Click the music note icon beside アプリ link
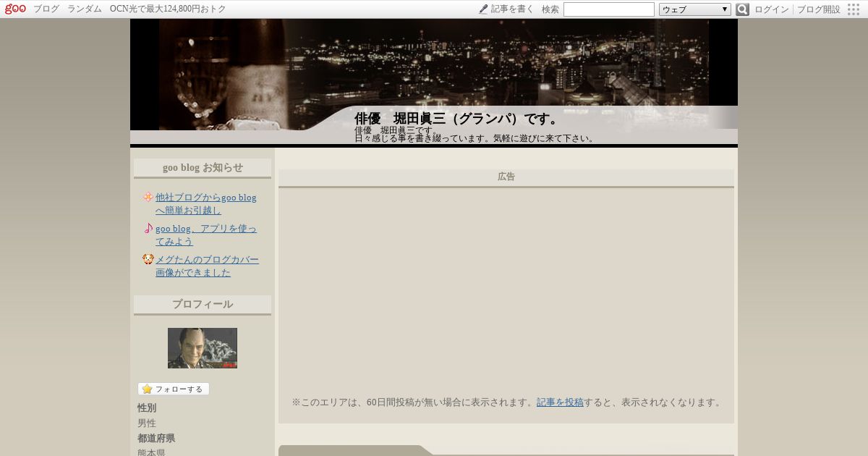 (148, 228)
